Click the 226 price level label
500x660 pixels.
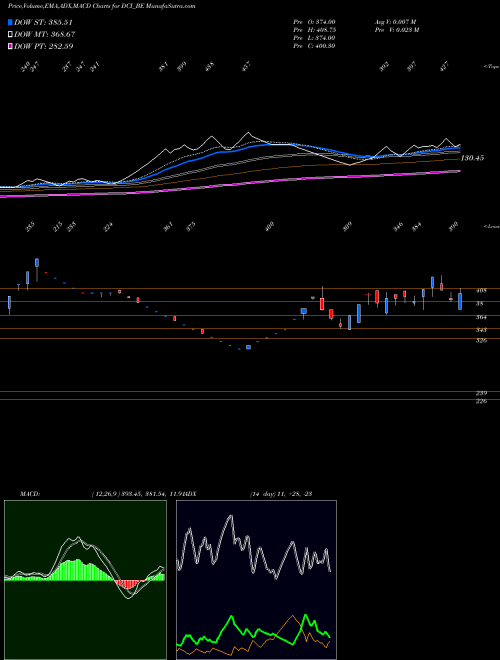click(x=481, y=402)
